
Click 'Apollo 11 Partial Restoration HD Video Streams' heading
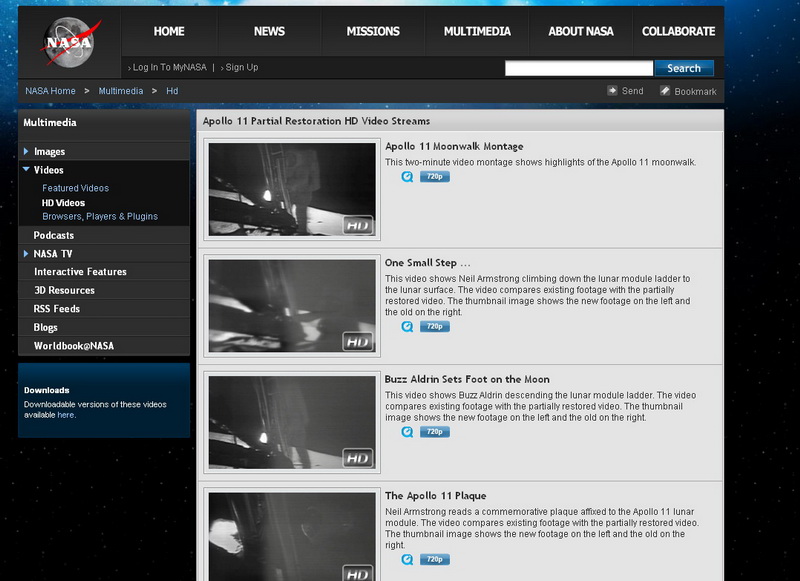tap(316, 121)
